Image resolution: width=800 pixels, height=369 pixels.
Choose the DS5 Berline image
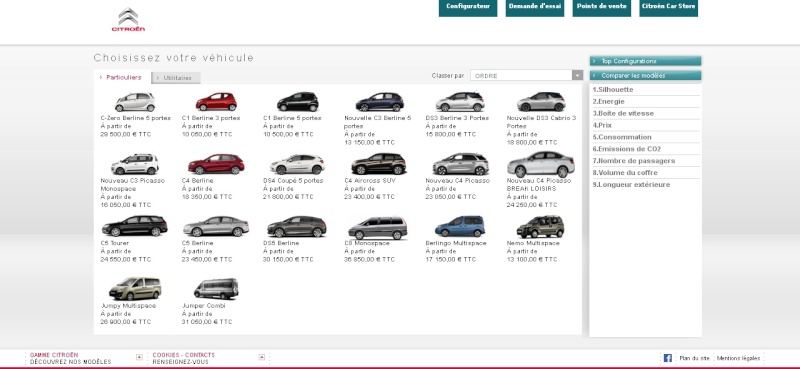pyautogui.click(x=297, y=227)
